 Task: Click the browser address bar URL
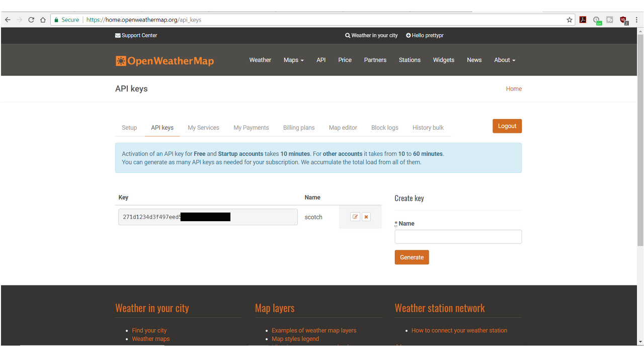click(144, 20)
